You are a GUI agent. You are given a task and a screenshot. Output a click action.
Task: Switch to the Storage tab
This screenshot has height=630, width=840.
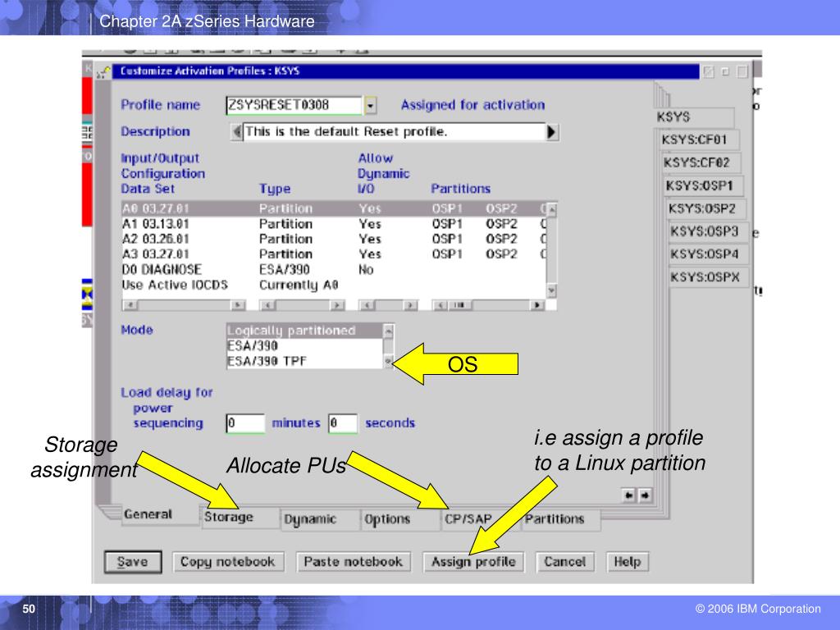point(229,517)
